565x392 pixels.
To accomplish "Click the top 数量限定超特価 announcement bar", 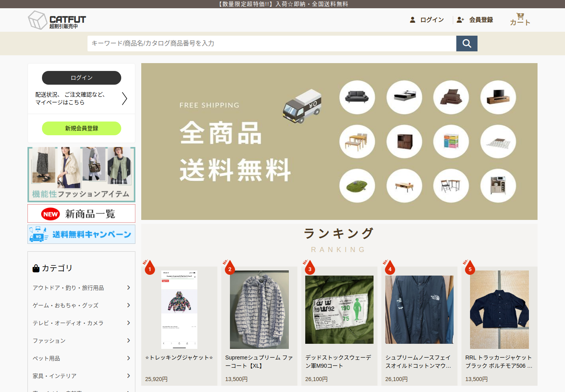I will tap(282, 4).
